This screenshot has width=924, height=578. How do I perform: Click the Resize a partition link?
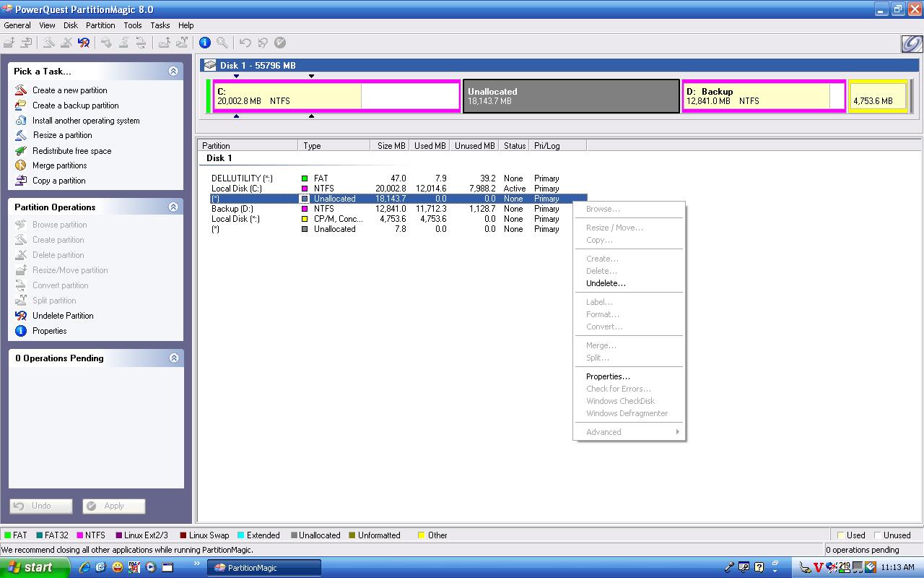point(63,135)
